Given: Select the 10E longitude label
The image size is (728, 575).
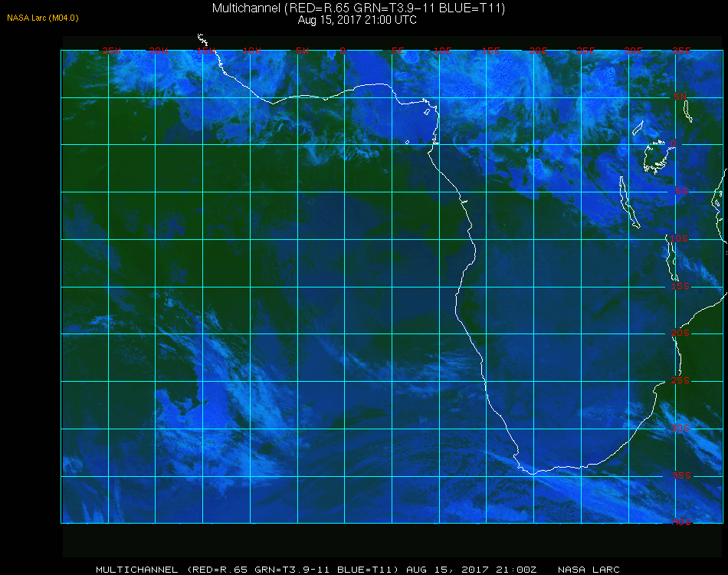Looking at the screenshot, I should pyautogui.click(x=442, y=51).
